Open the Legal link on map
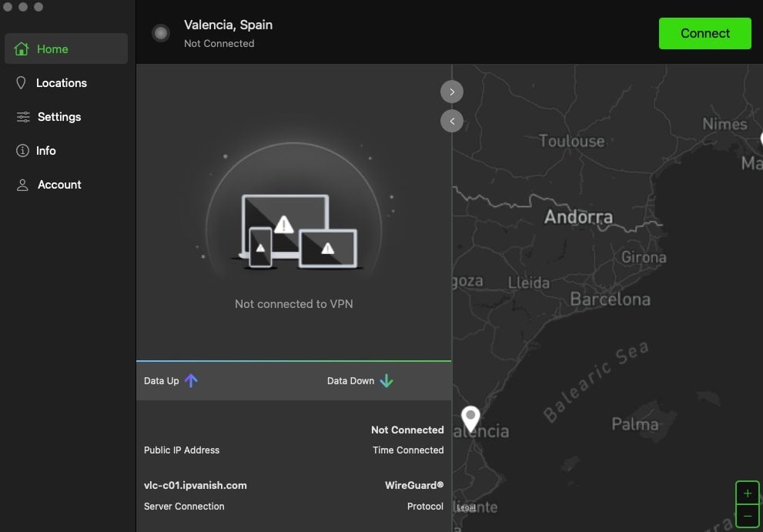The width and height of the screenshot is (763, 532). (x=466, y=507)
